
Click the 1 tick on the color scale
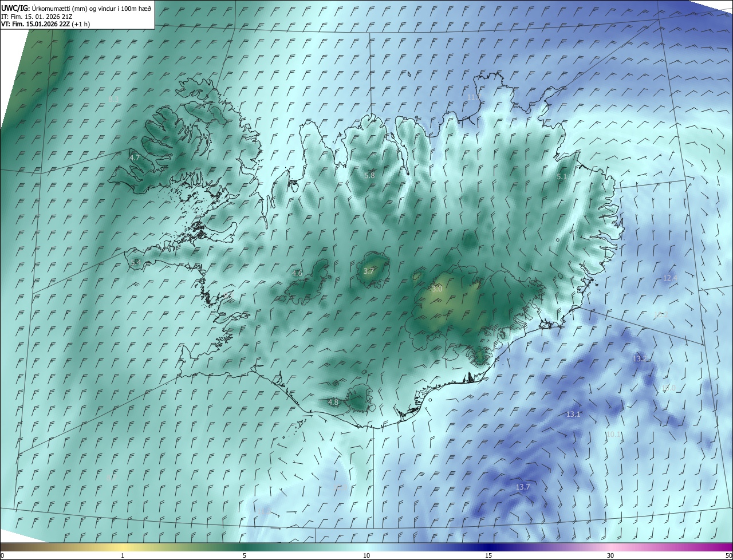pos(123,556)
